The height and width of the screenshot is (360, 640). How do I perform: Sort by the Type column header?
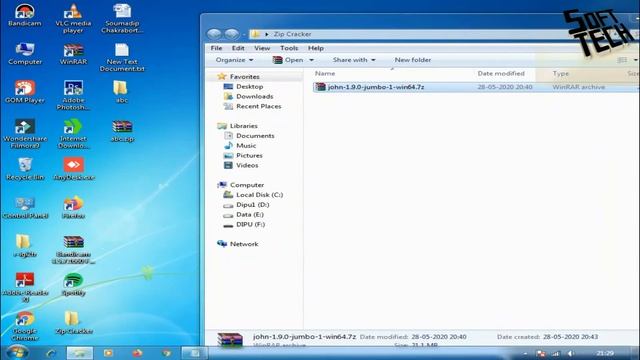[x=560, y=73]
